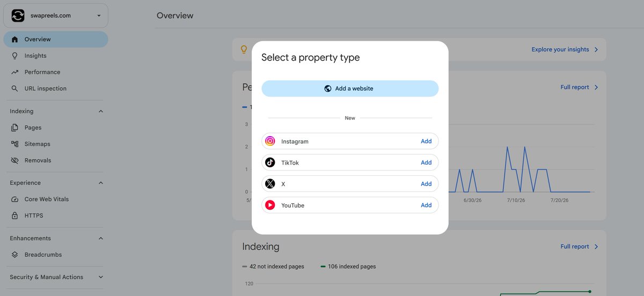Click the Instagram logo icon
The image size is (644, 296).
[x=270, y=141]
